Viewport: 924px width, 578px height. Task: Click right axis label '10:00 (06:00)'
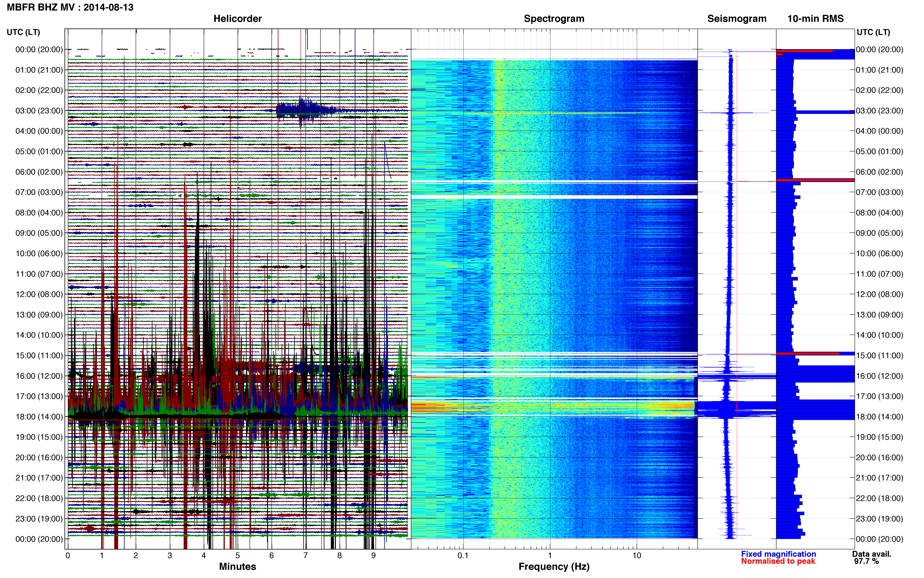tap(879, 253)
